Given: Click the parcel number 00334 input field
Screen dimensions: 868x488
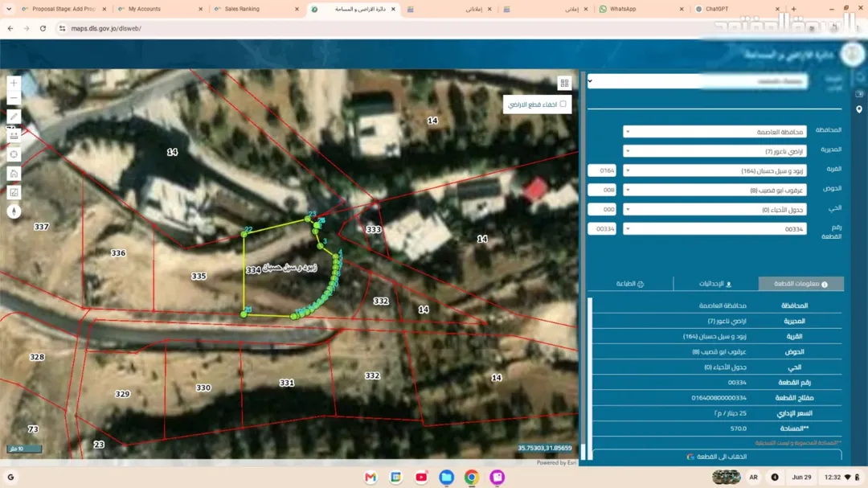Looking at the screenshot, I should pyautogui.click(x=602, y=229).
